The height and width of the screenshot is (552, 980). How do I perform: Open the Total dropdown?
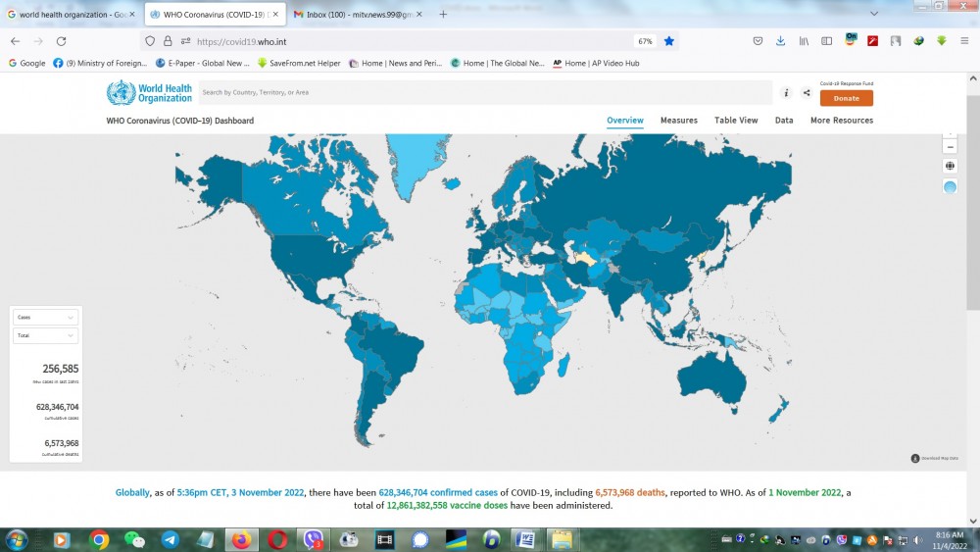click(45, 335)
